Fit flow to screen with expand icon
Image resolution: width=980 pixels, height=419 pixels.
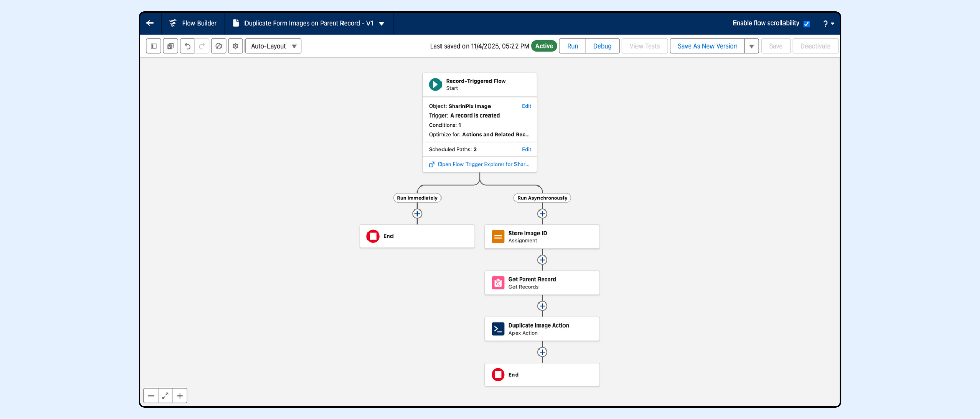(165, 396)
